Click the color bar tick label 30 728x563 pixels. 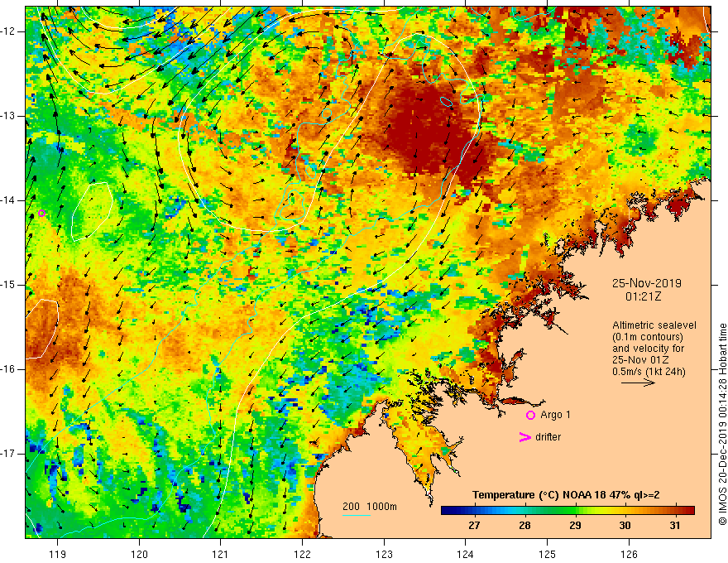tap(625, 526)
